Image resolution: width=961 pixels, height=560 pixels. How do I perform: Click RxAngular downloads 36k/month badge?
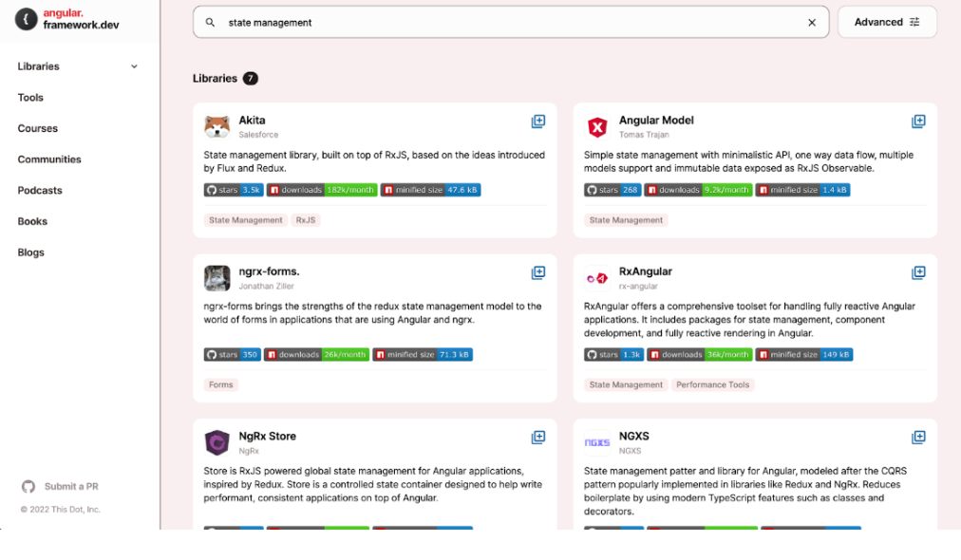click(699, 355)
